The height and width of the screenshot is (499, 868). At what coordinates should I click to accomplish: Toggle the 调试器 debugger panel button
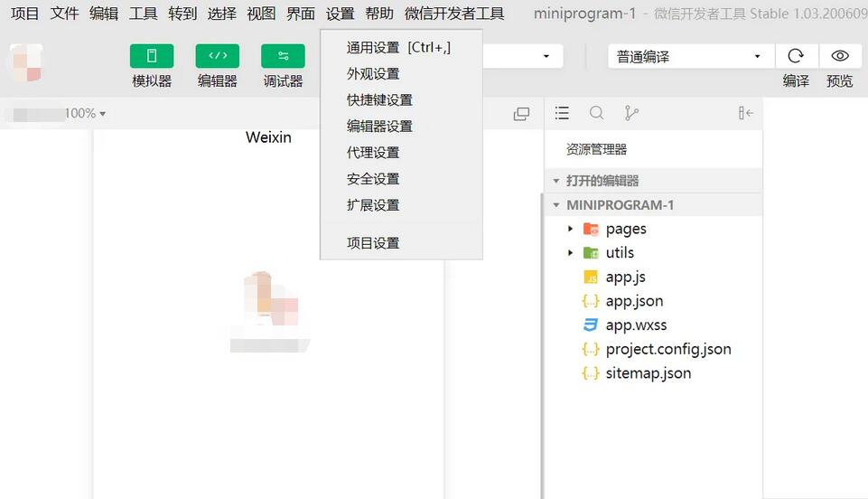click(x=283, y=56)
